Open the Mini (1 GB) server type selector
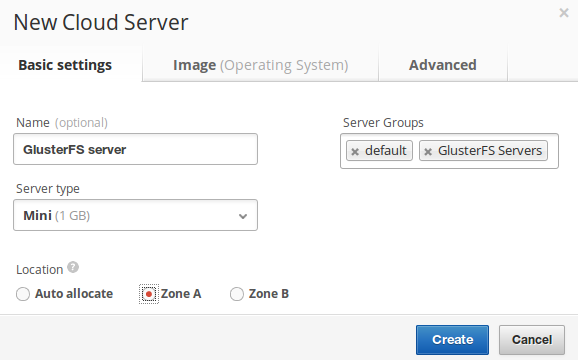This screenshot has width=578, height=360. 135,215
